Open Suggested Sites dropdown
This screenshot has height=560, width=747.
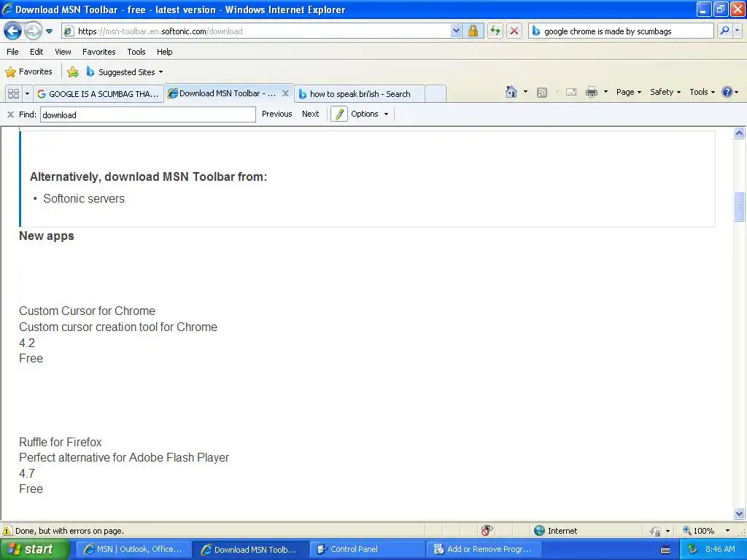click(125, 72)
